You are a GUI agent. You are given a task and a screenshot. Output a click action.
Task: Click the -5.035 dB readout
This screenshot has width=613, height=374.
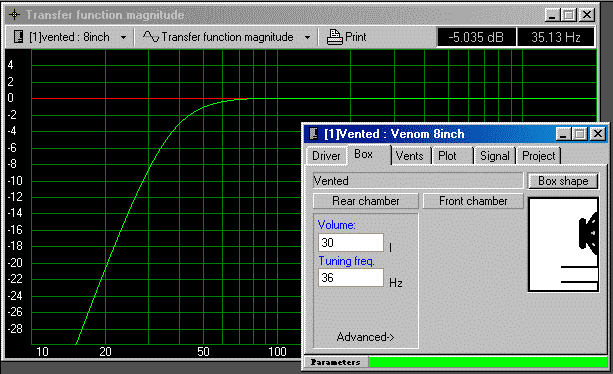(x=476, y=37)
